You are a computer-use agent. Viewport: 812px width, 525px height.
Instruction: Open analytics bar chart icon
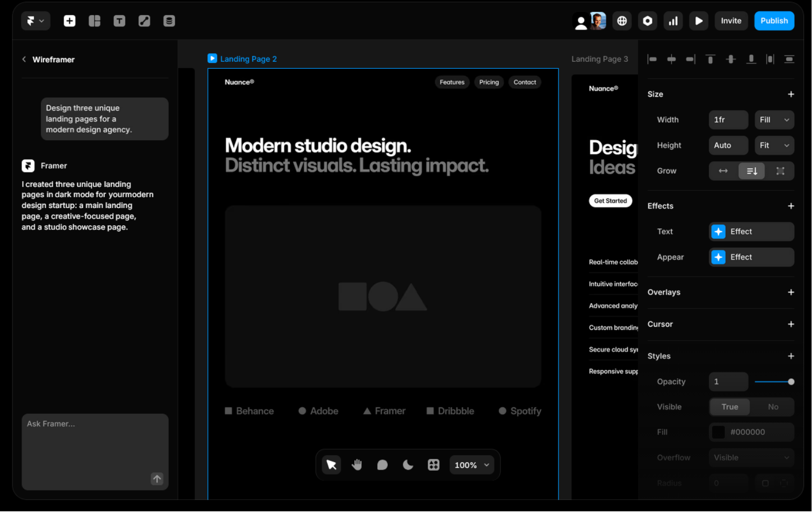pos(673,21)
